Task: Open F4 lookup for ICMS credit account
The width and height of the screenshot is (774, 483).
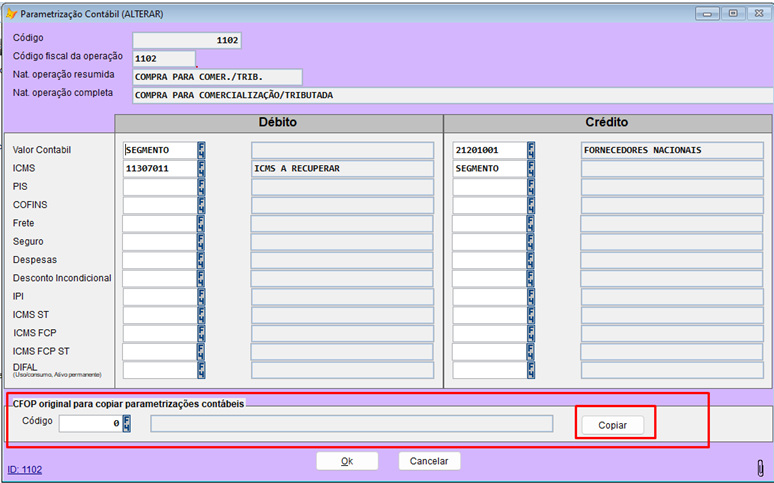Action: [531, 169]
